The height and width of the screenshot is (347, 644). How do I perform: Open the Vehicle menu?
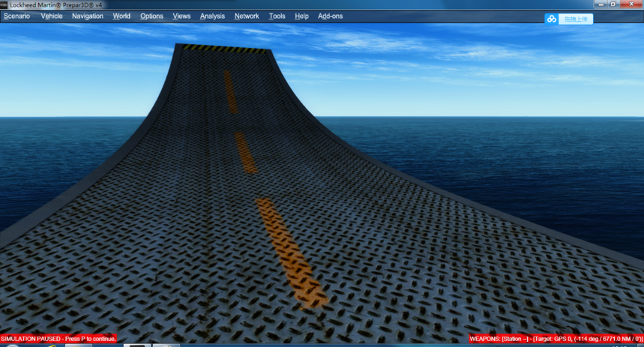[x=52, y=16]
